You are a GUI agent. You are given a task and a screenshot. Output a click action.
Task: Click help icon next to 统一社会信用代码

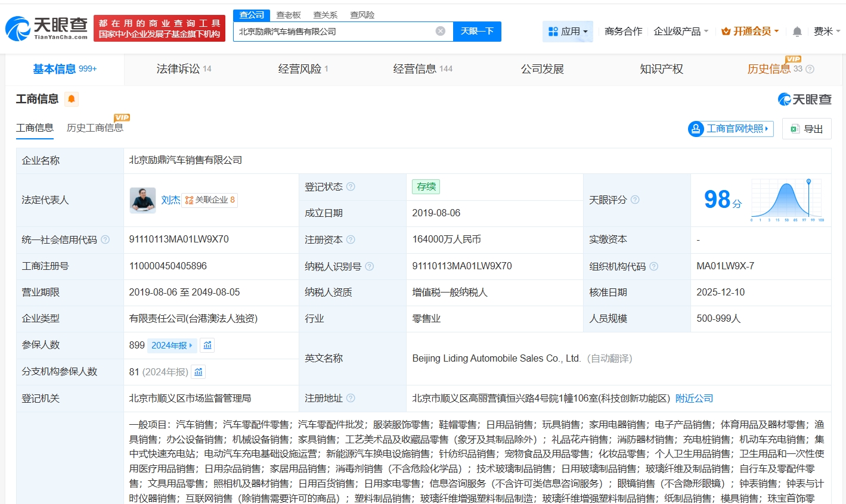106,239
